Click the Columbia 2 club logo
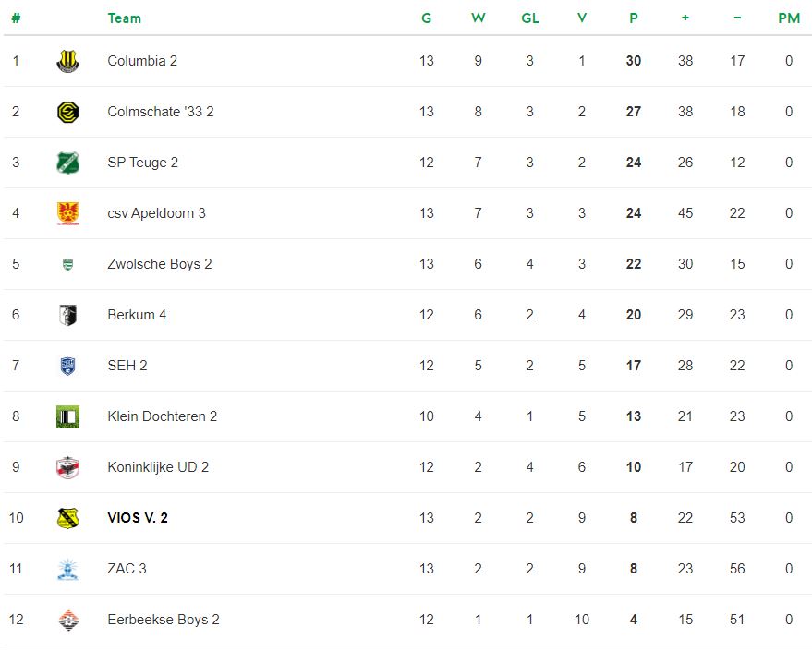 coord(67,61)
